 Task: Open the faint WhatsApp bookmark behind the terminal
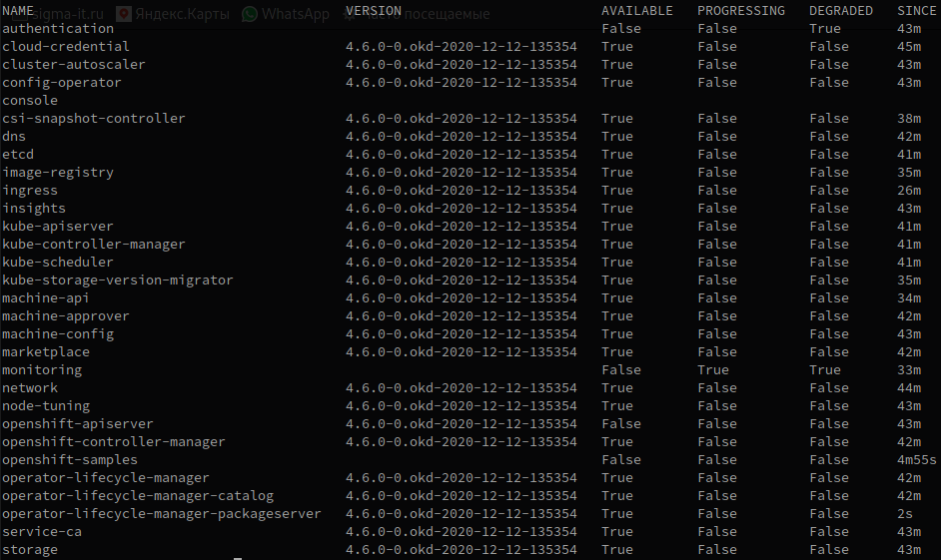287,14
